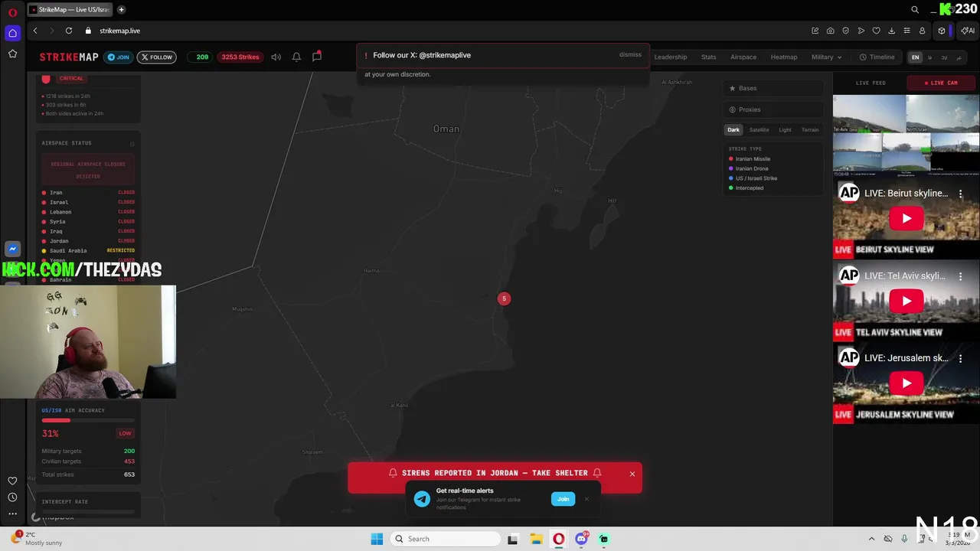Select Hebrew language option
This screenshot has height=551, width=980.
pyautogui.click(x=944, y=57)
